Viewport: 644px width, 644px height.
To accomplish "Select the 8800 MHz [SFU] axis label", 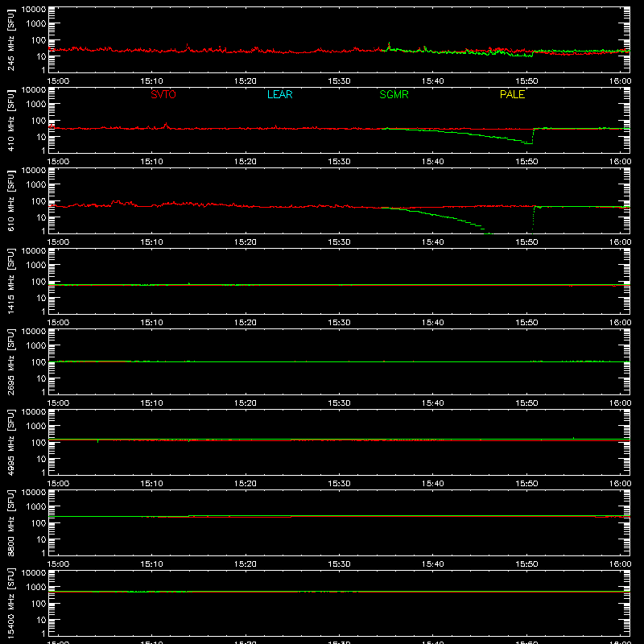I will (x=10, y=522).
